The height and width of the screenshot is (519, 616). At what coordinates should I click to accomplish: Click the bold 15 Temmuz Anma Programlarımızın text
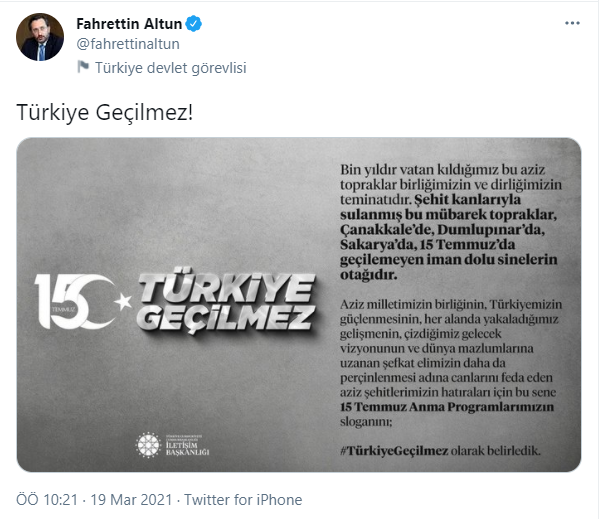click(x=447, y=407)
